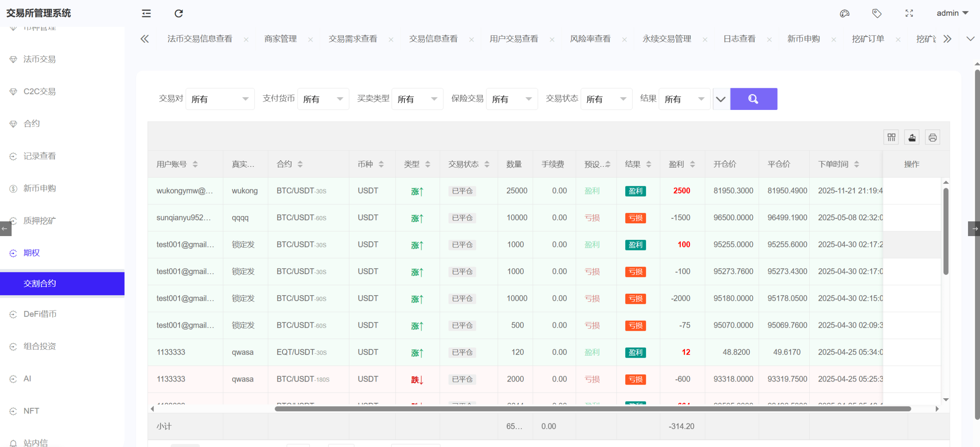980x447 pixels.
Task: Switch to the 商家管理 tab
Action: (280, 39)
